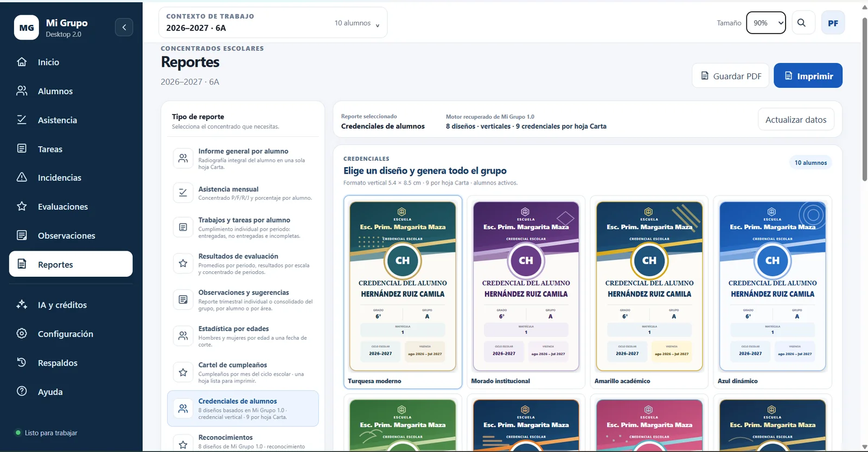Screen dimensions: 868x452
Task: Choose the pink credential design thumbnail
Action: coord(649,423)
